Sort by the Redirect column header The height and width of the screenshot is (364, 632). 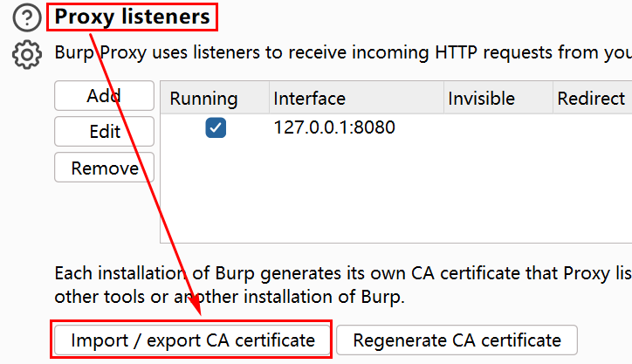point(593,98)
